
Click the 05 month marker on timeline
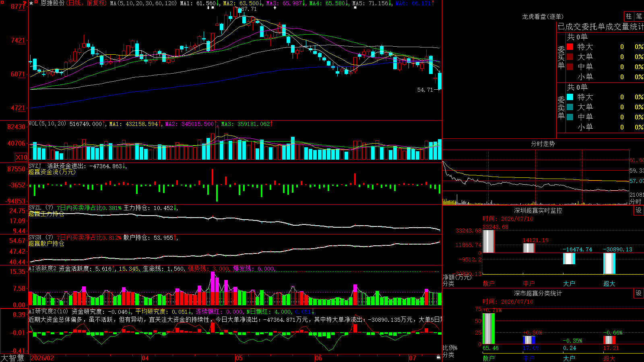[239, 358]
